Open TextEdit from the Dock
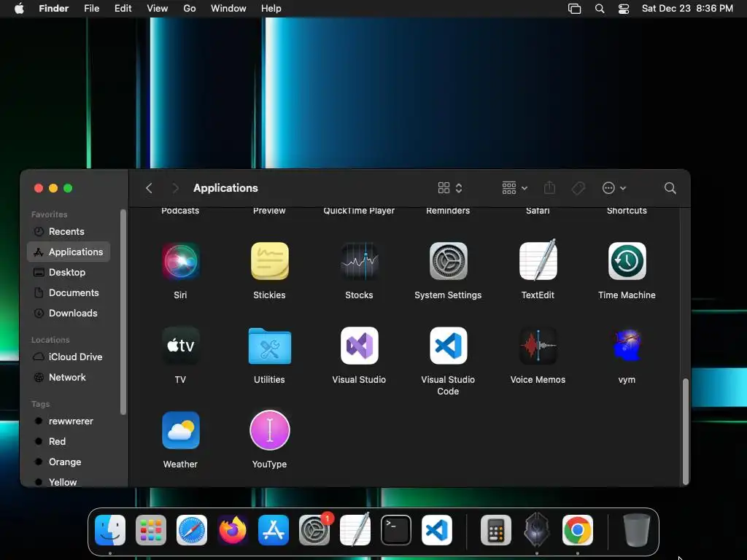The width and height of the screenshot is (747, 560). [x=355, y=529]
